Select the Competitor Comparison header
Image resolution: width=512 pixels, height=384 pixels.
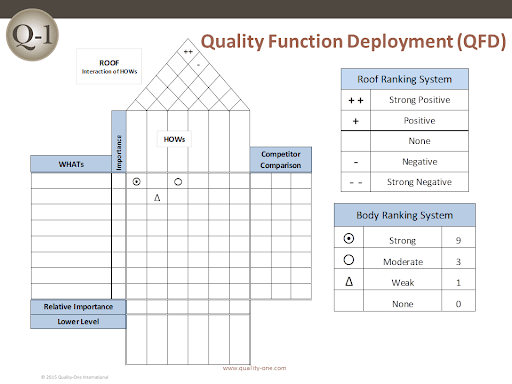tap(281, 160)
